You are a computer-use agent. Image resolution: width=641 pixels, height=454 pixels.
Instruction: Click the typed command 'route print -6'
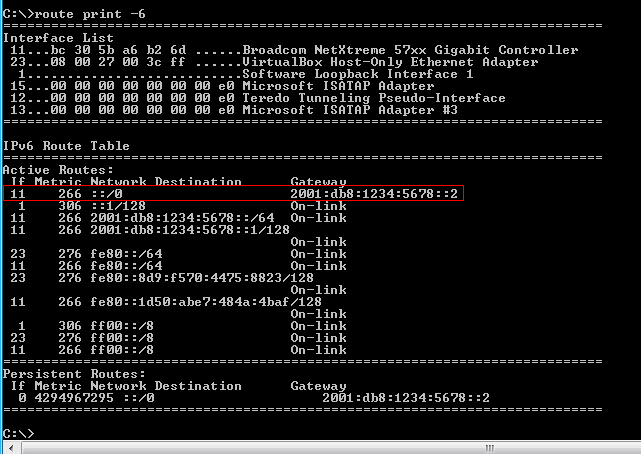pos(90,14)
